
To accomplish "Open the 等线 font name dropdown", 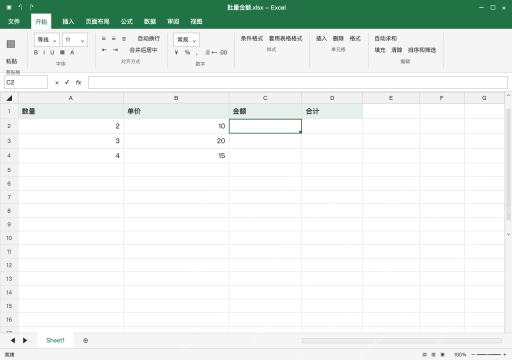I will [47, 40].
